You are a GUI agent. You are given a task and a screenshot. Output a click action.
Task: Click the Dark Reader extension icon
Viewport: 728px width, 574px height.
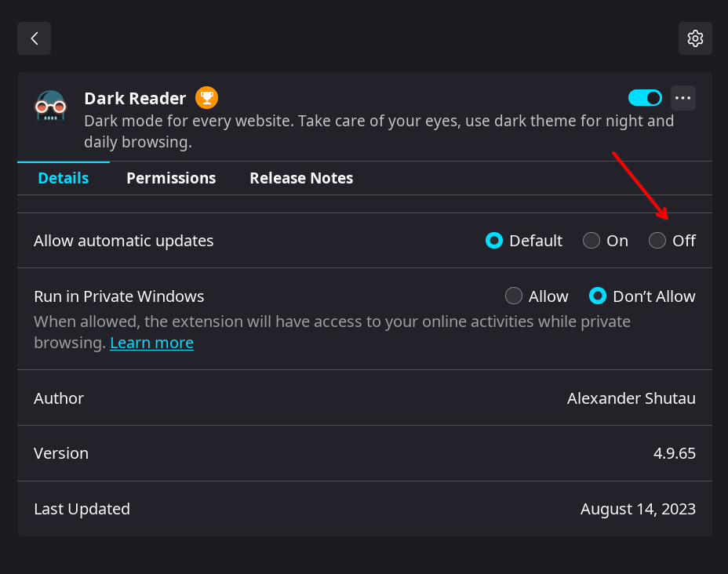tap(51, 105)
